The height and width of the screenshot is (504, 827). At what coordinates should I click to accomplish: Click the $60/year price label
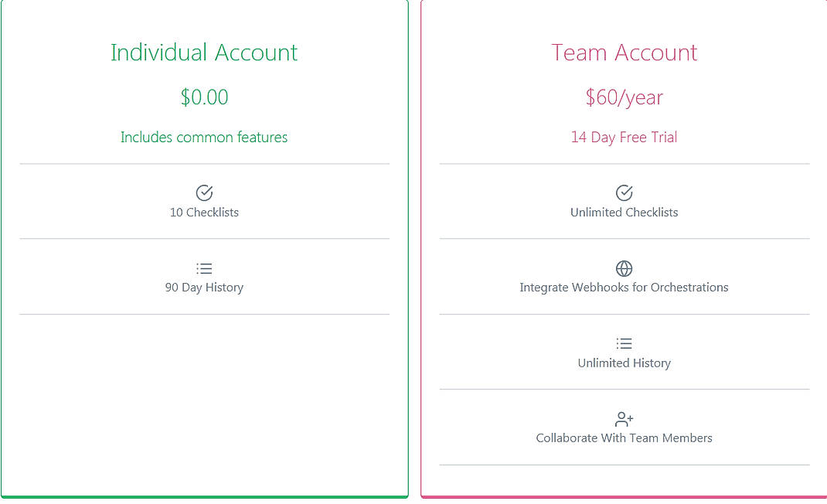pos(624,97)
